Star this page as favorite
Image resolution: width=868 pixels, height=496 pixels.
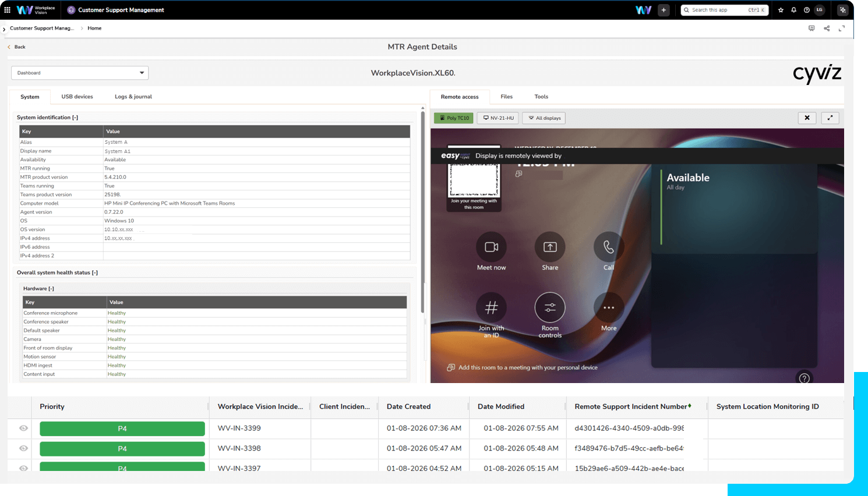pos(781,10)
